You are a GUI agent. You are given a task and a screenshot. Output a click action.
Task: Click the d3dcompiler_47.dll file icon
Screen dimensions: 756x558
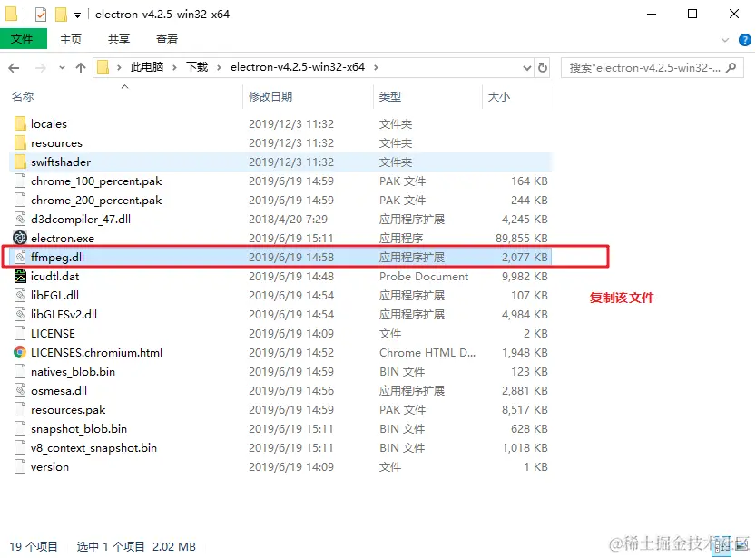(20, 220)
